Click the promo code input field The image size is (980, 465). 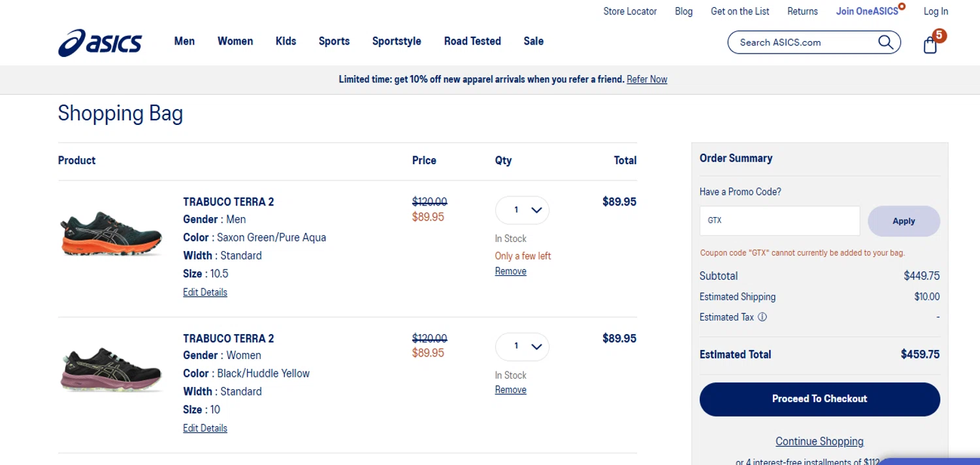[779, 221]
